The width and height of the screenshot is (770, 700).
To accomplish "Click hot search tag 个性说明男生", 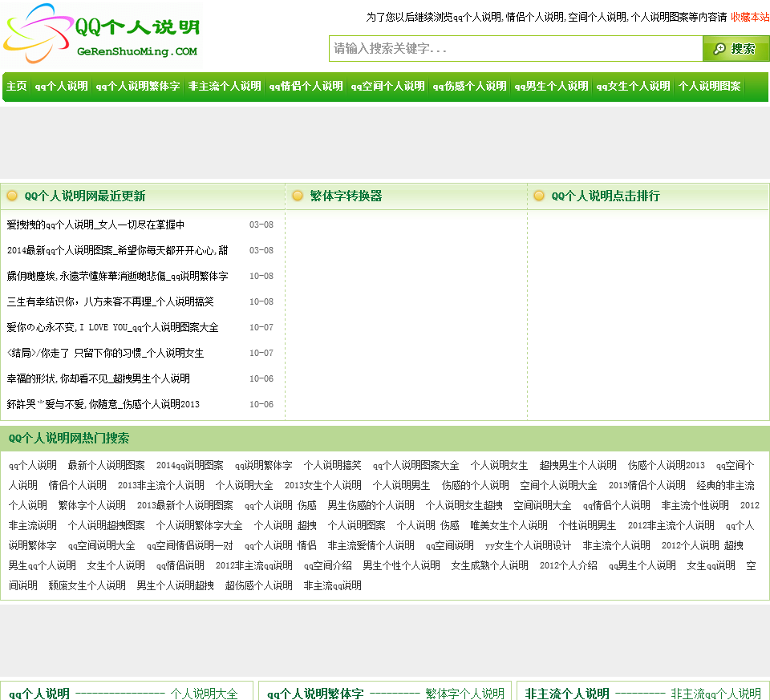I will click(587, 526).
